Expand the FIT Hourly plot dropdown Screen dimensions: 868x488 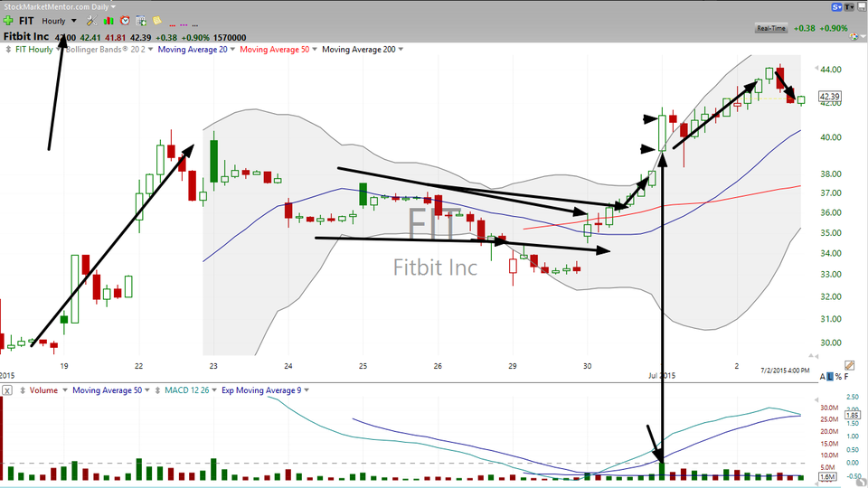pyautogui.click(x=59, y=49)
